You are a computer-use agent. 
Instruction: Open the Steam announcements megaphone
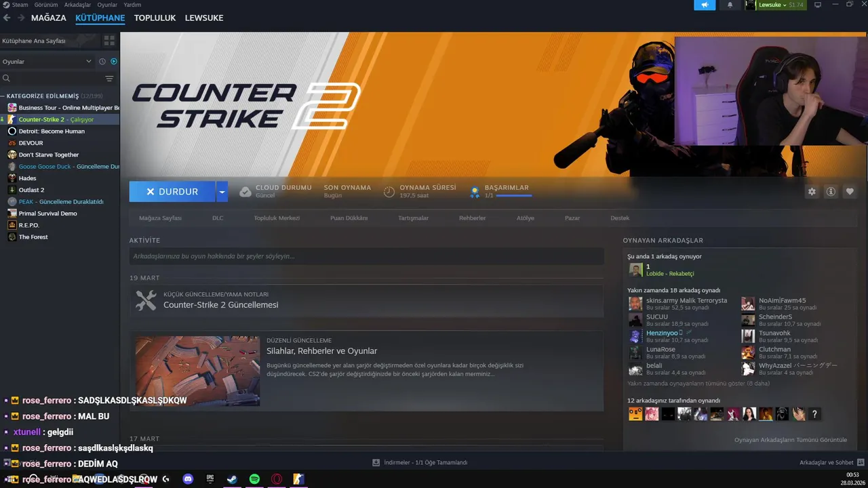point(705,5)
